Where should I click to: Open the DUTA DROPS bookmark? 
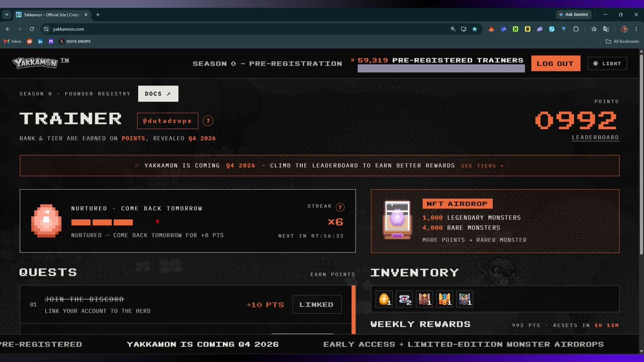point(75,41)
